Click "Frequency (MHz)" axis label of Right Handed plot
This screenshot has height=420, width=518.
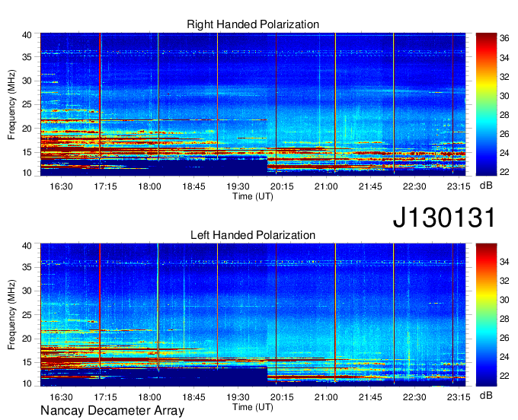[11, 104]
